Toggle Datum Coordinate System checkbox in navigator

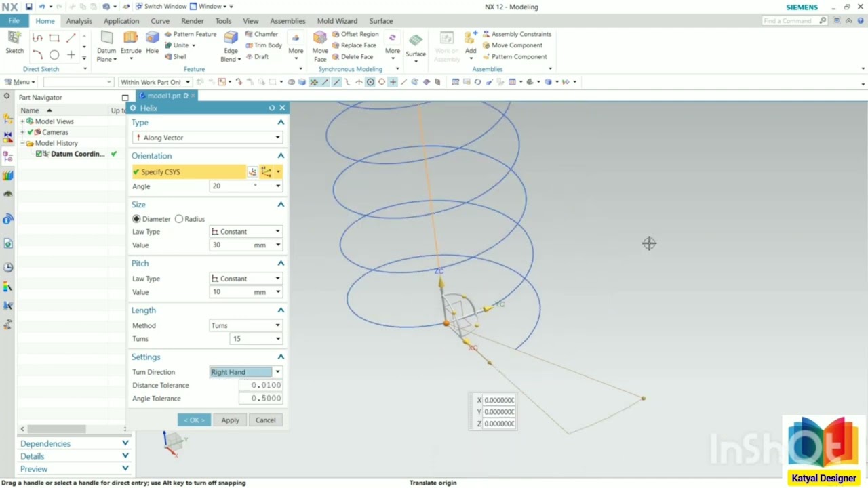[39, 154]
